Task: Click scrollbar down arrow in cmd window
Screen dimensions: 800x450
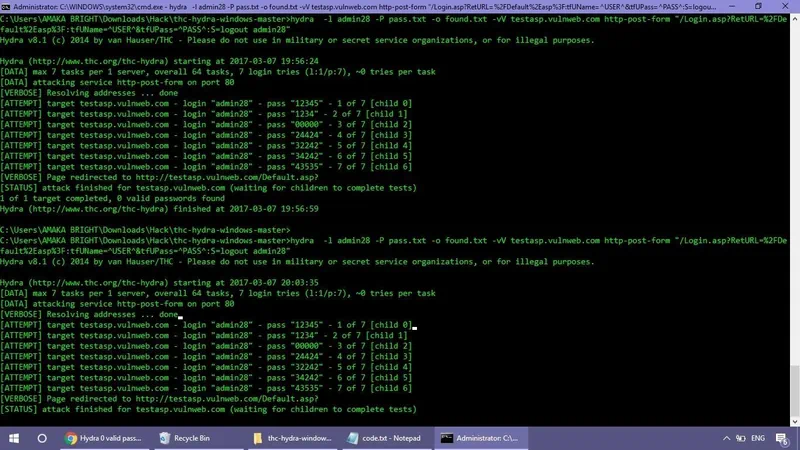Action: pyautogui.click(x=795, y=422)
